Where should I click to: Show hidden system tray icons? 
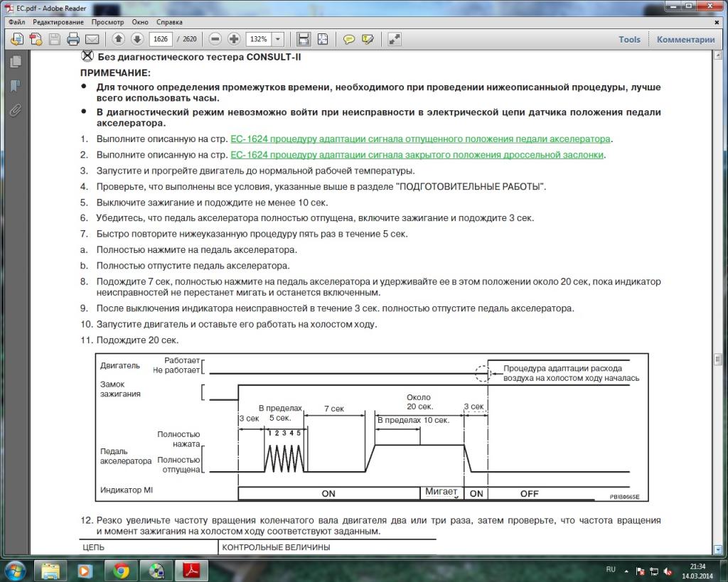pos(626,571)
